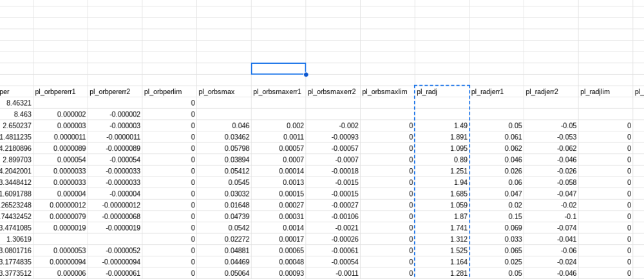644x279 pixels.
Task: Select the pl_radjlim header cell
Action: (606, 91)
